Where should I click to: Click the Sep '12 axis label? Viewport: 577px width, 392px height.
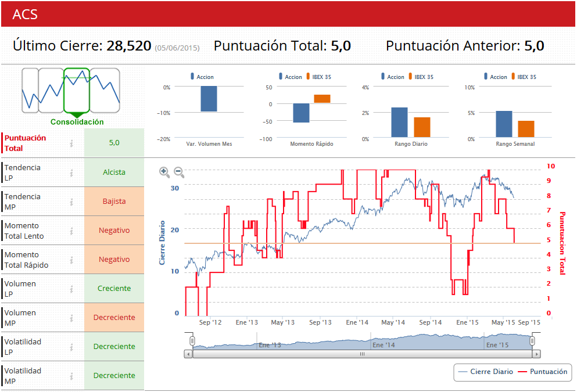[210, 322]
